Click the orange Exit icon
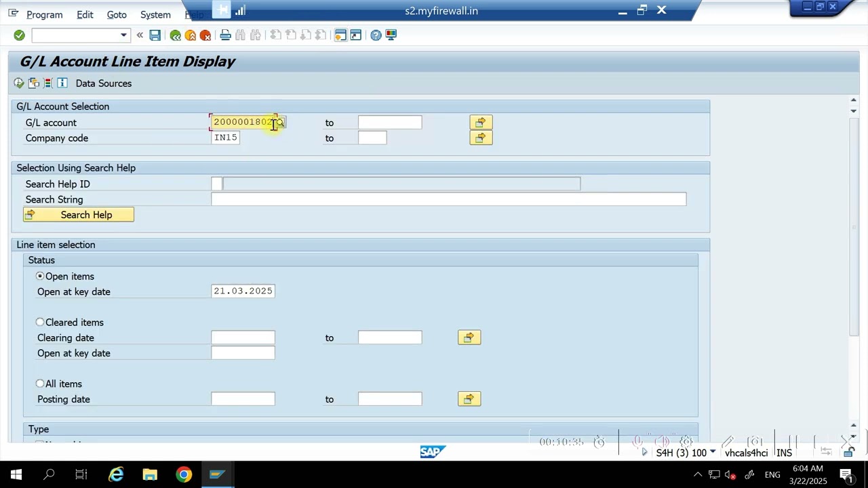This screenshot has height=488, width=868. tap(191, 35)
